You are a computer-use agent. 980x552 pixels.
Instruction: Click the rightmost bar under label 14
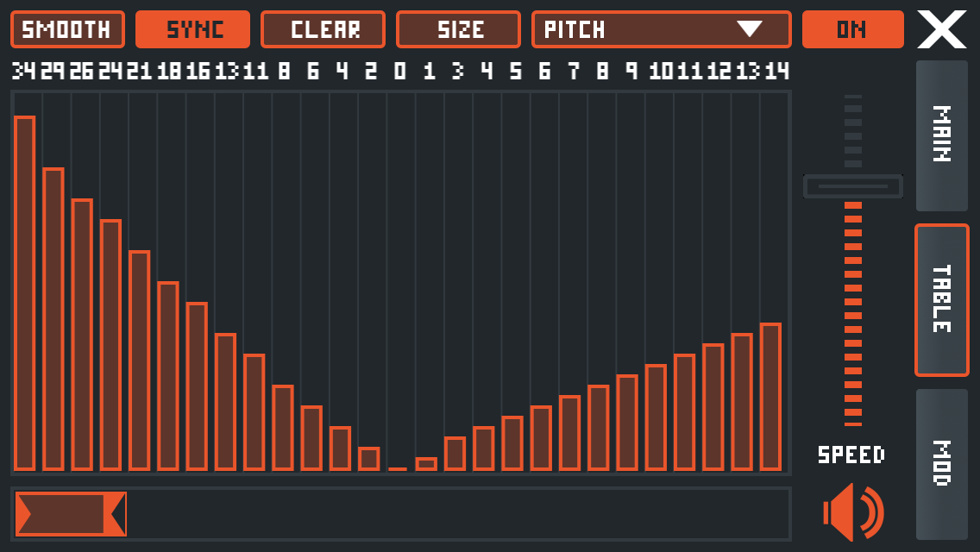pos(770,397)
